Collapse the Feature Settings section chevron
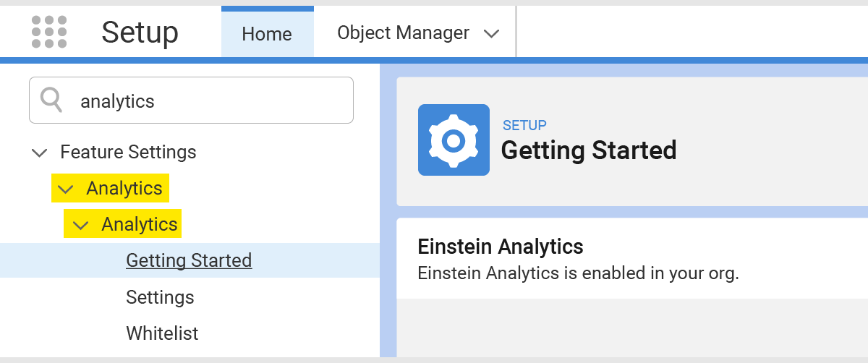The width and height of the screenshot is (868, 363). click(x=40, y=153)
